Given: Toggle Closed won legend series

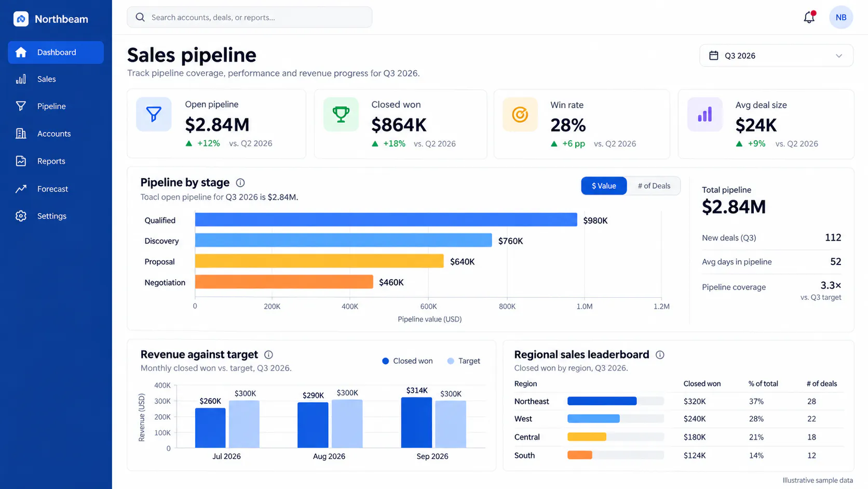Looking at the screenshot, I should [x=408, y=361].
